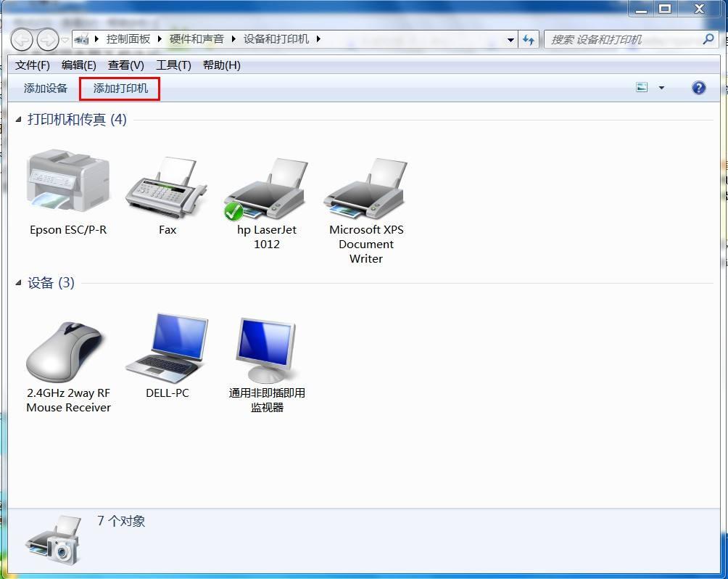728x579 pixels.
Task: Click the 添加设备 button
Action: coord(46,89)
